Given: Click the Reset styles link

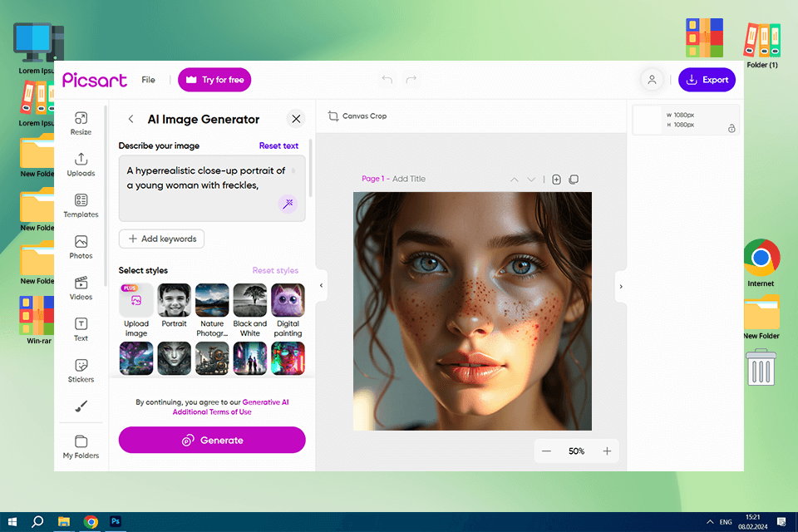Looking at the screenshot, I should 275,270.
